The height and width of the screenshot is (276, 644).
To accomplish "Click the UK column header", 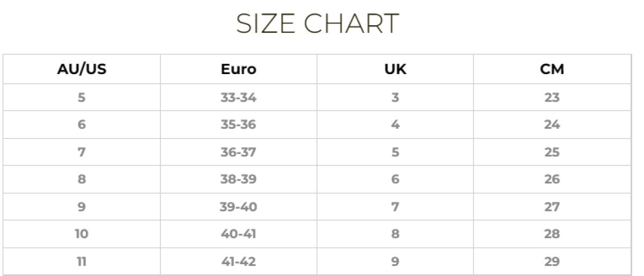I will [395, 69].
